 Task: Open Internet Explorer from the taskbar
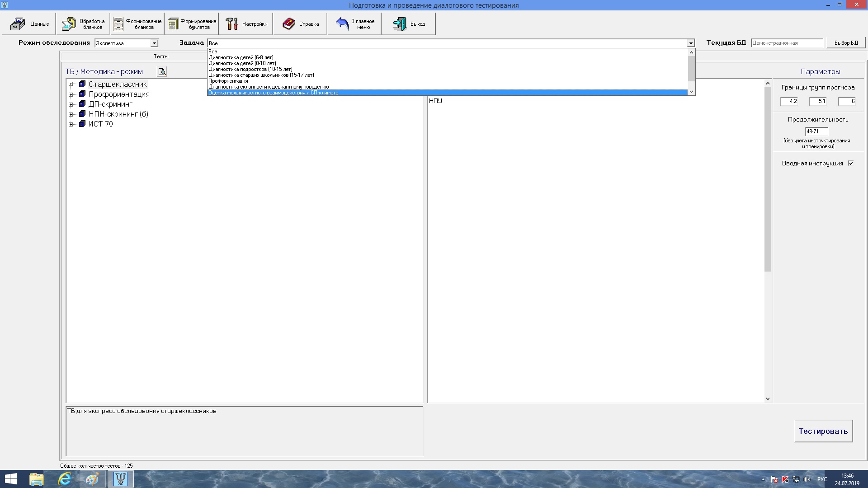[65, 479]
